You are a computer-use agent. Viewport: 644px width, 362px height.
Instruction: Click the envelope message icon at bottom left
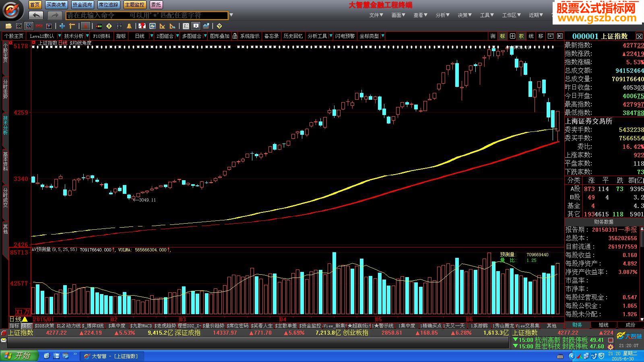4,341
